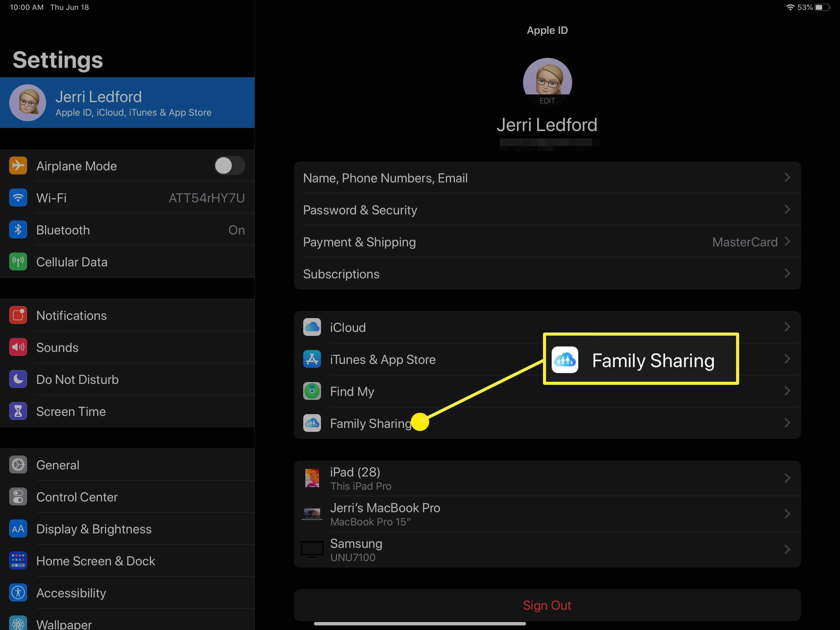This screenshot has width=840, height=630.
Task: Tap MasterCard payment value
Action: point(745,242)
